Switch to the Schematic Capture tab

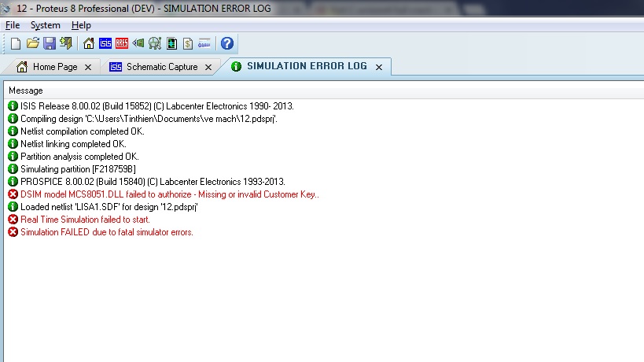[162, 67]
